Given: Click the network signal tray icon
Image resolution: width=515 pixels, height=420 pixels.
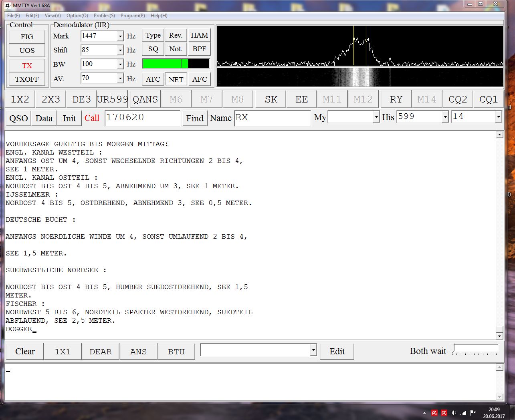Looking at the screenshot, I should [463, 413].
